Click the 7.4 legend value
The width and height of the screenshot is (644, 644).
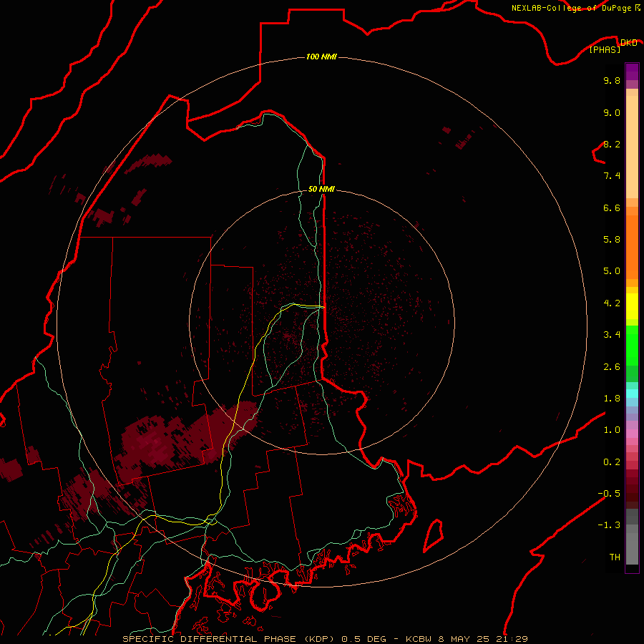click(x=612, y=176)
